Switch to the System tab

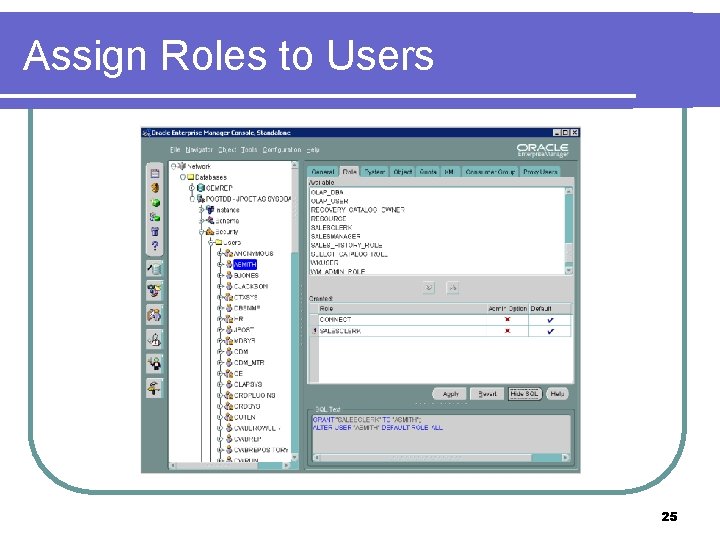pyautogui.click(x=375, y=172)
